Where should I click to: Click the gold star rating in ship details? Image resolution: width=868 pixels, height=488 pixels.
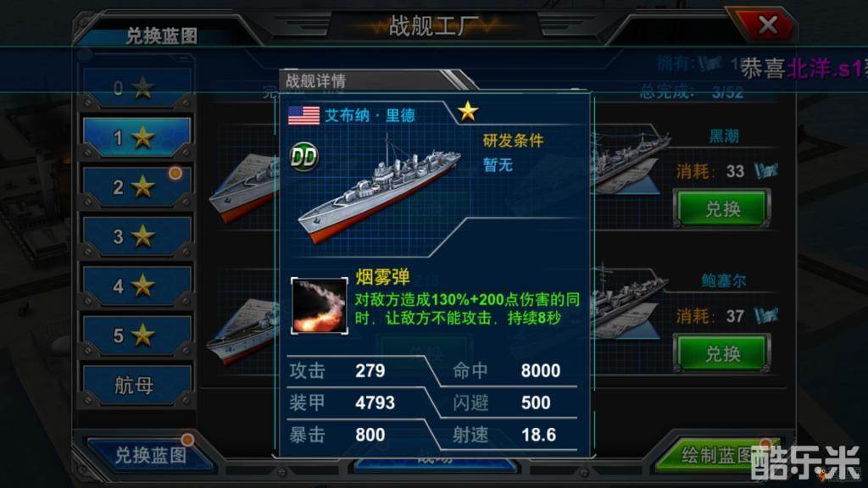pyautogui.click(x=468, y=111)
